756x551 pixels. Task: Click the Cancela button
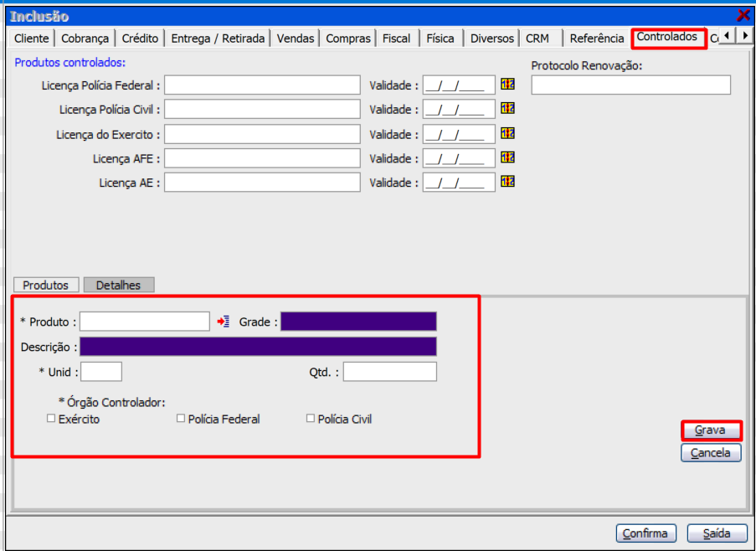coord(711,453)
